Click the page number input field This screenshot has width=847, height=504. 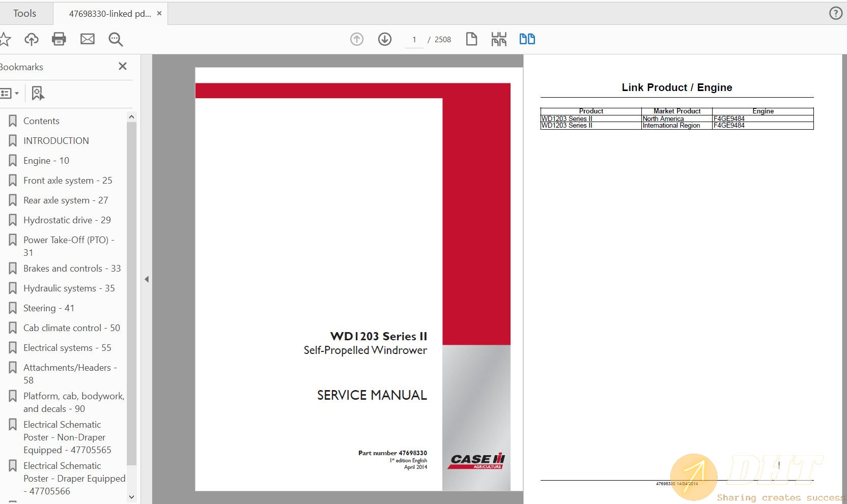(x=414, y=40)
